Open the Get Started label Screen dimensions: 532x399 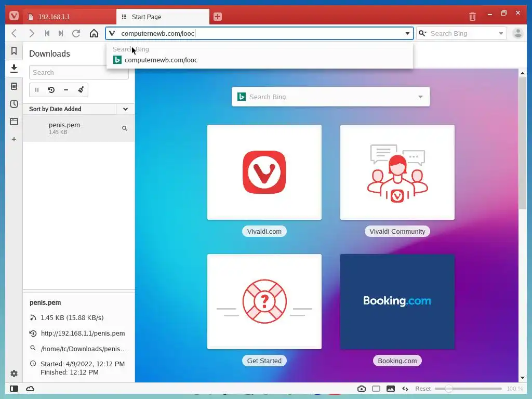pyautogui.click(x=264, y=361)
